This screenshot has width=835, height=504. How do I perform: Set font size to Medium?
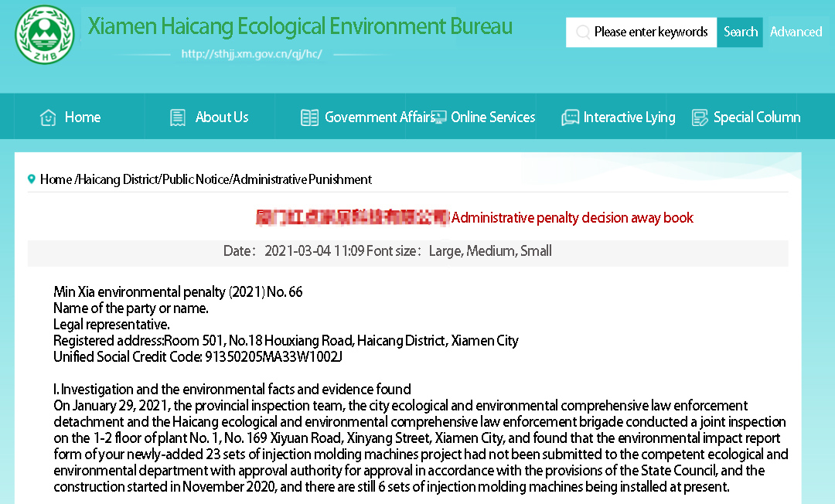tap(491, 250)
